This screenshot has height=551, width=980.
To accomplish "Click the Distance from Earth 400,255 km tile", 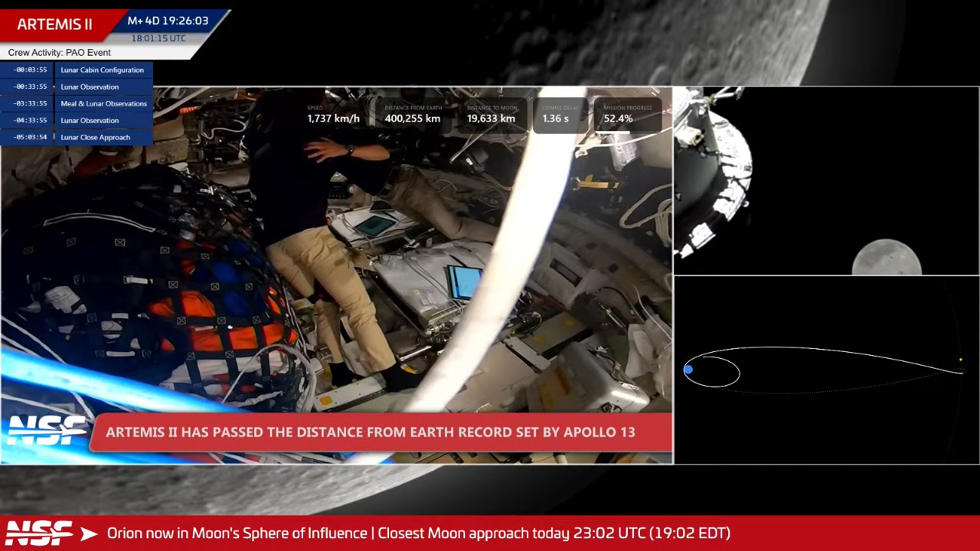I will point(413,114).
